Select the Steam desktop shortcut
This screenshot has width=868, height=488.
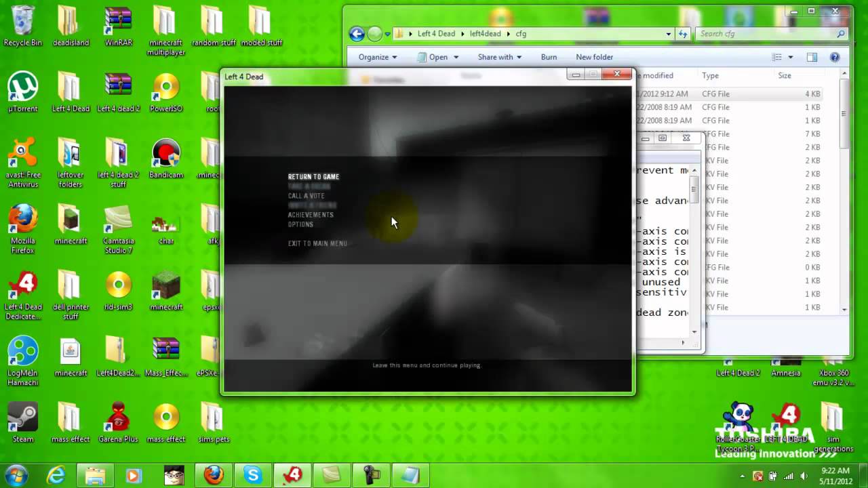[x=23, y=424]
